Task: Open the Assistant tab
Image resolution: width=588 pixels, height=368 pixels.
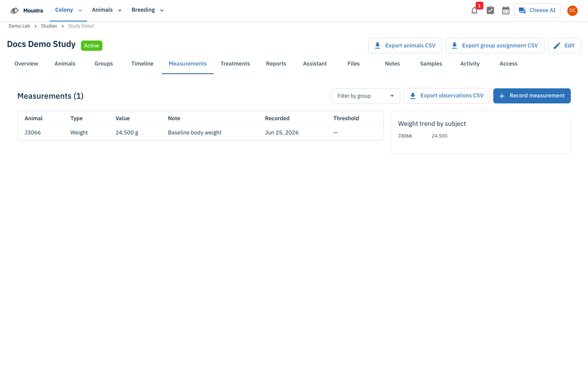Action: click(315, 64)
